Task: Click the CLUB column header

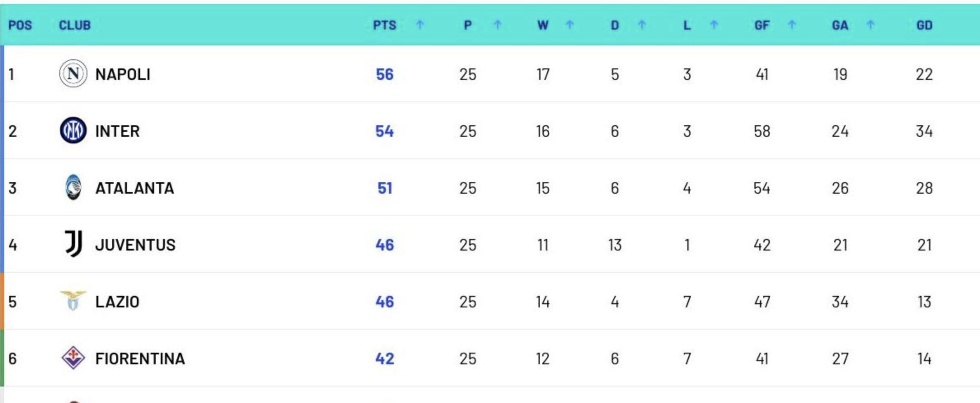Action: pos(75,26)
